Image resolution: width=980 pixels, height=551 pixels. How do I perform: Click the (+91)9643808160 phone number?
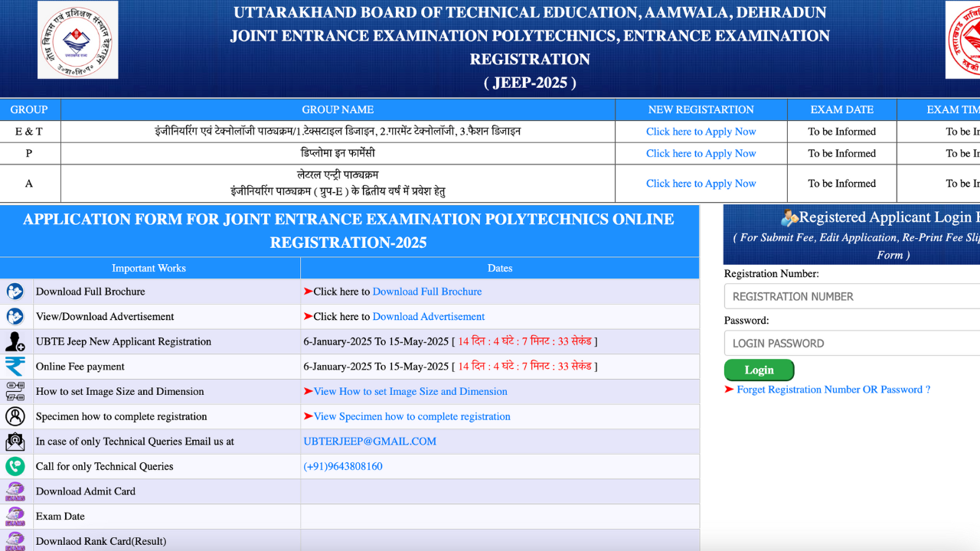[x=343, y=466]
